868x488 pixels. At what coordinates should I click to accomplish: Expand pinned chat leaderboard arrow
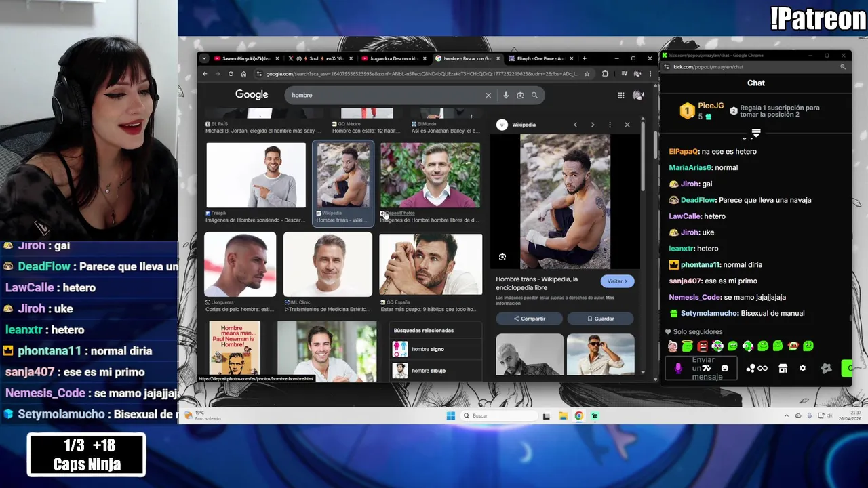[x=756, y=133]
